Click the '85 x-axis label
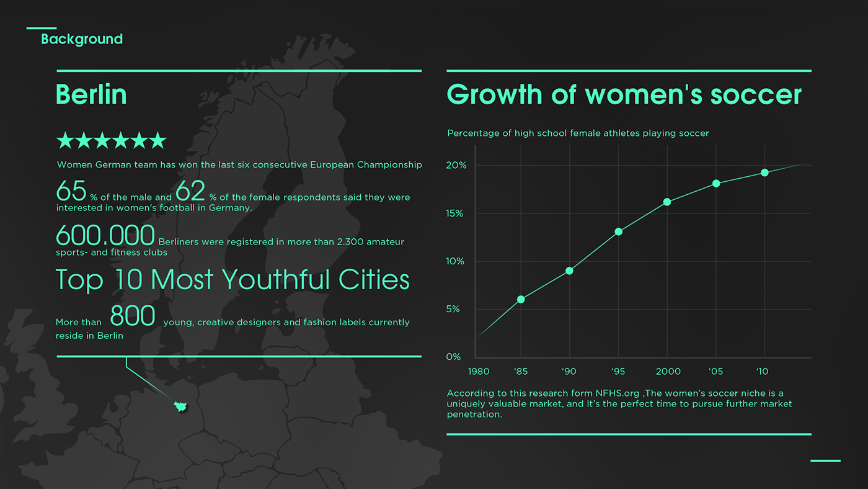Viewport: 868px width, 489px height. point(521,372)
